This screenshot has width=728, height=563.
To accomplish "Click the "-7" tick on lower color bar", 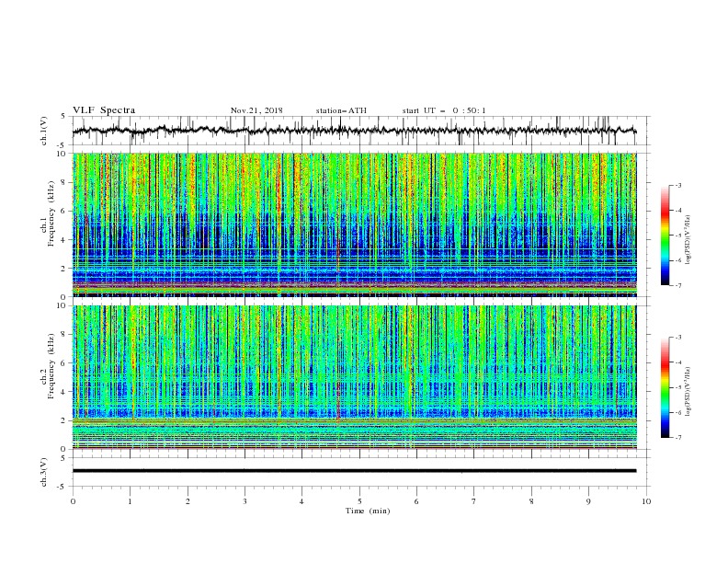I will (x=677, y=438).
